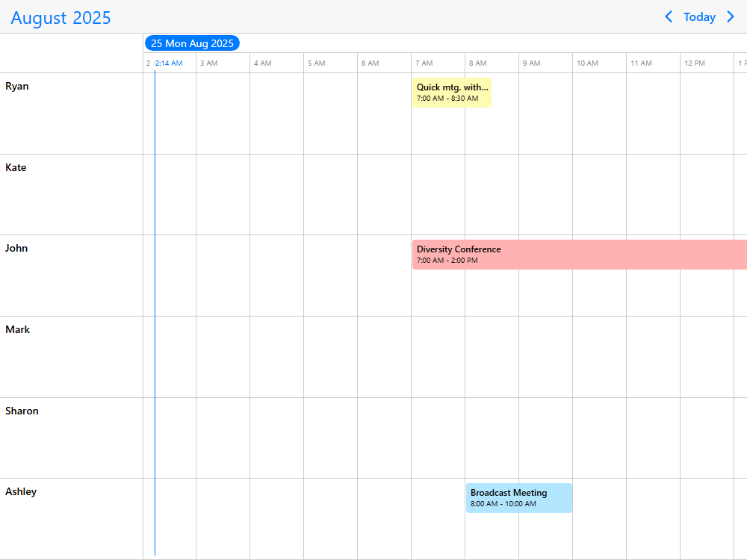Select the Ashley resource row label
747x560 pixels.
pos(20,491)
